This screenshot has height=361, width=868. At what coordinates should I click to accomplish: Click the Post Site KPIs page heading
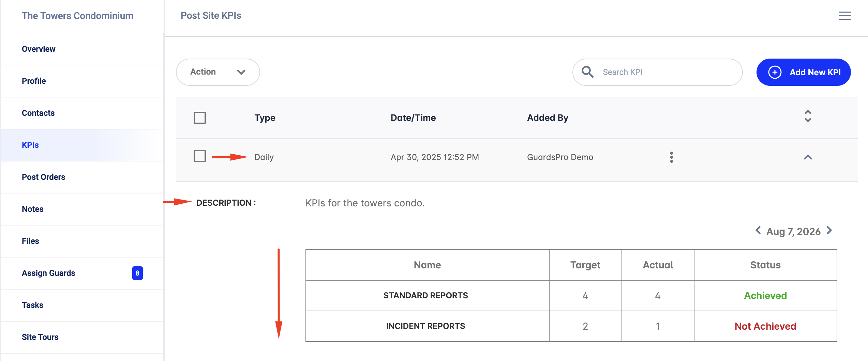tap(211, 16)
